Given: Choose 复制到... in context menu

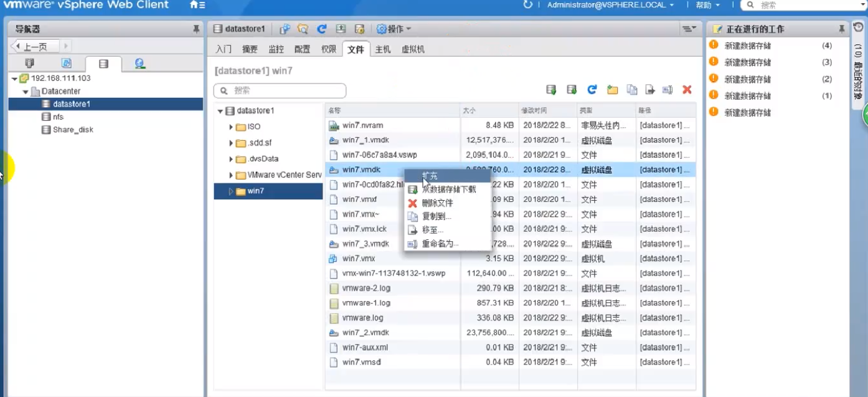Looking at the screenshot, I should 447,216.
